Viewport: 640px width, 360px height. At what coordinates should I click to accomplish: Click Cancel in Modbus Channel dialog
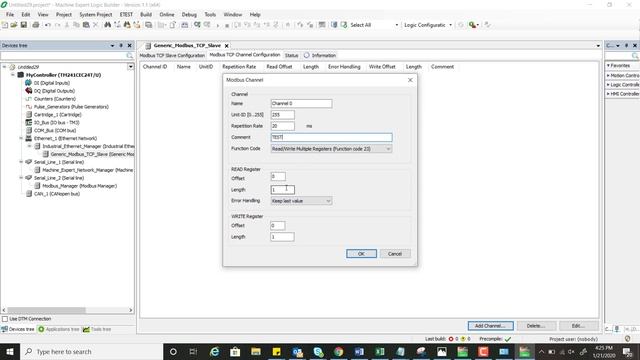tap(395, 254)
